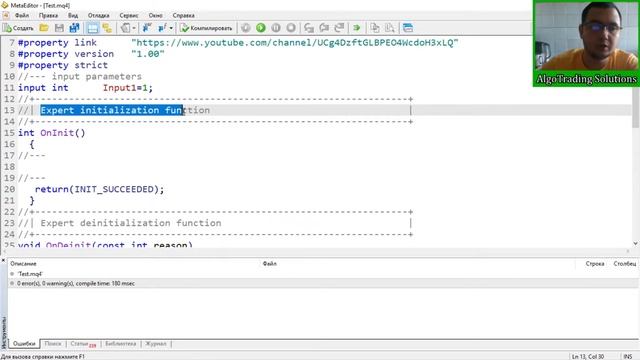Image resolution: width=640 pixels, height=360 pixels.
Task: Click the scroll-down arrow of editor scrollbar
Action: pos(636,244)
